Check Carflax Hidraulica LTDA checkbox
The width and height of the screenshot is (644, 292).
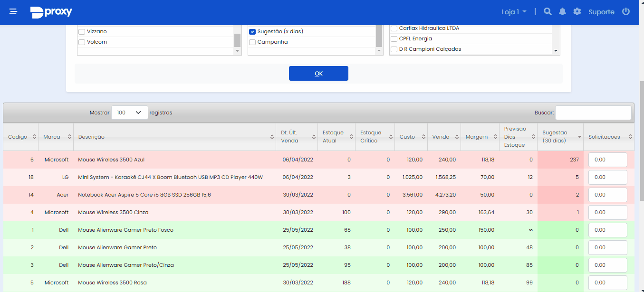tap(394, 28)
